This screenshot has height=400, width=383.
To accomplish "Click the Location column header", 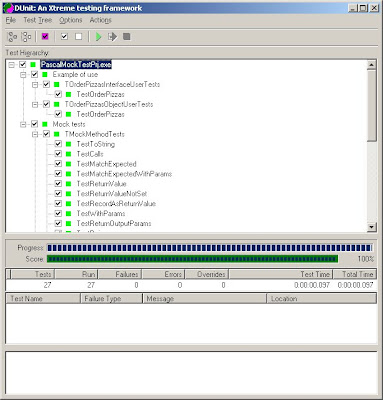I will coord(322,298).
